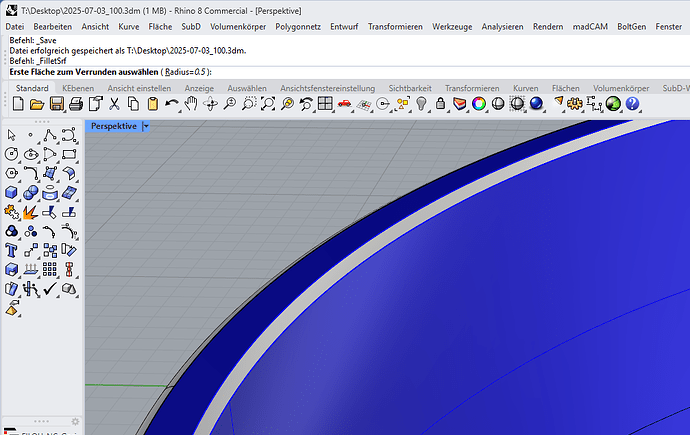690x435 pixels.
Task: Switch to the Kurven toolbar tab
Action: tap(525, 88)
